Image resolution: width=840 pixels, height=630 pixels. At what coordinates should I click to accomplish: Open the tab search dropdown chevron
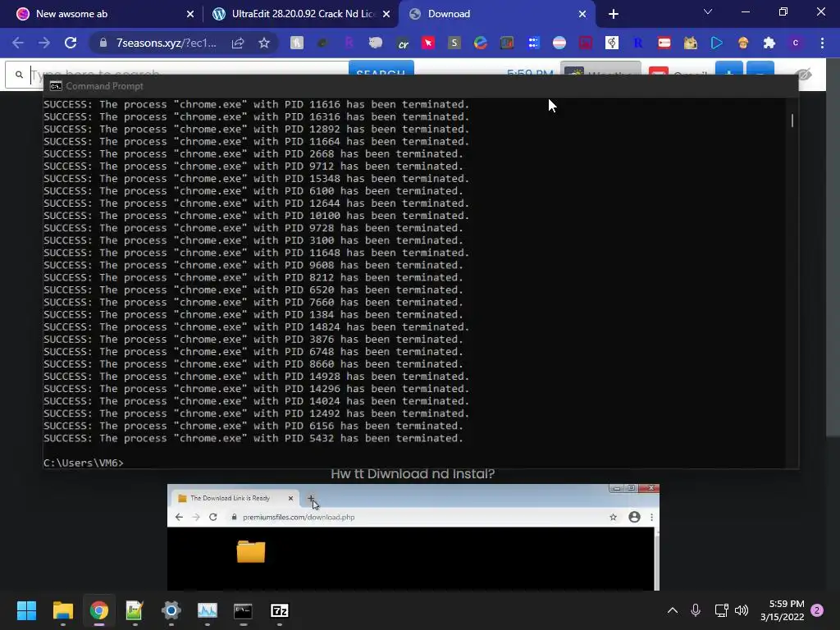pyautogui.click(x=708, y=11)
